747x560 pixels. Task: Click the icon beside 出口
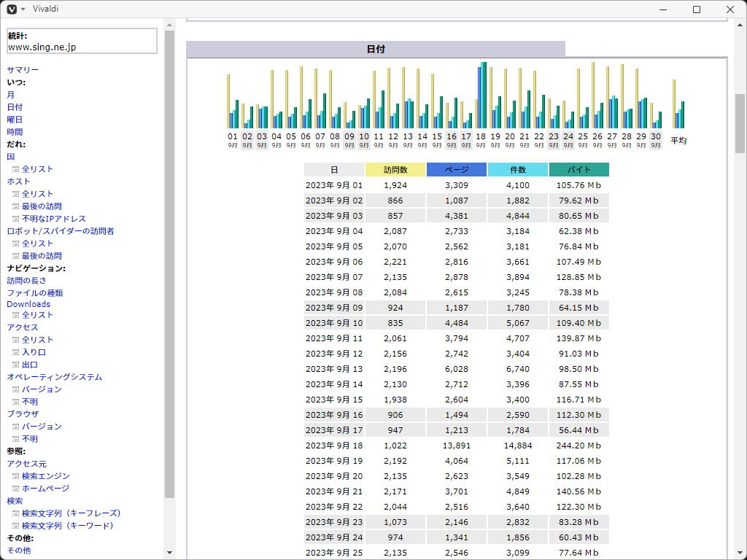click(15, 365)
